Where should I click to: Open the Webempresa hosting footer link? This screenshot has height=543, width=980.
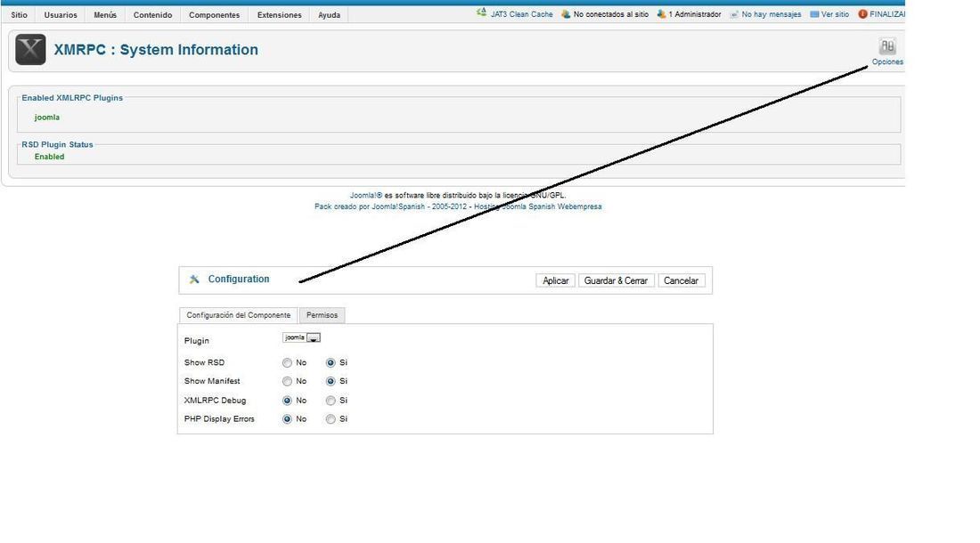tap(537, 207)
